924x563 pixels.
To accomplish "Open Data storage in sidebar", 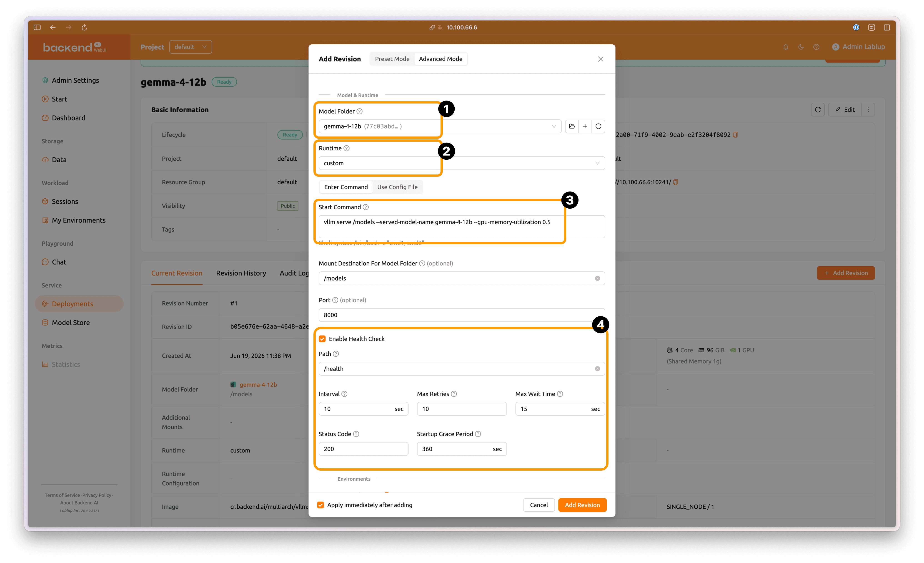I will tap(59, 159).
